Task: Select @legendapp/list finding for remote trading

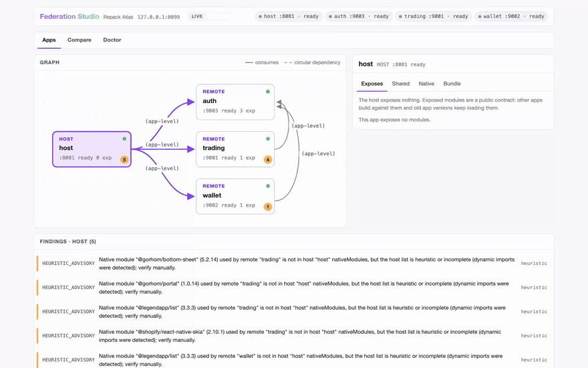Action: coord(295,312)
